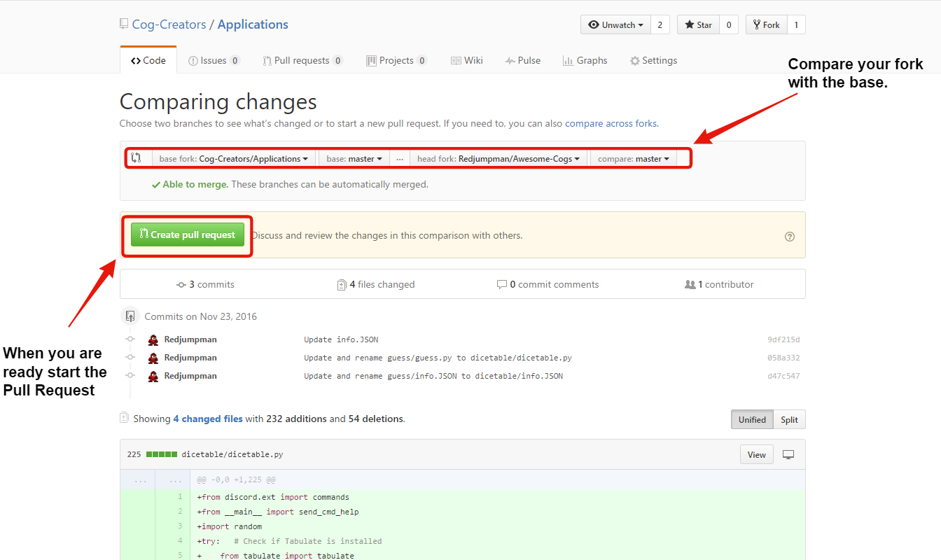Image resolution: width=941 pixels, height=560 pixels.
Task: Click View button for dicetable.py
Action: click(x=757, y=455)
